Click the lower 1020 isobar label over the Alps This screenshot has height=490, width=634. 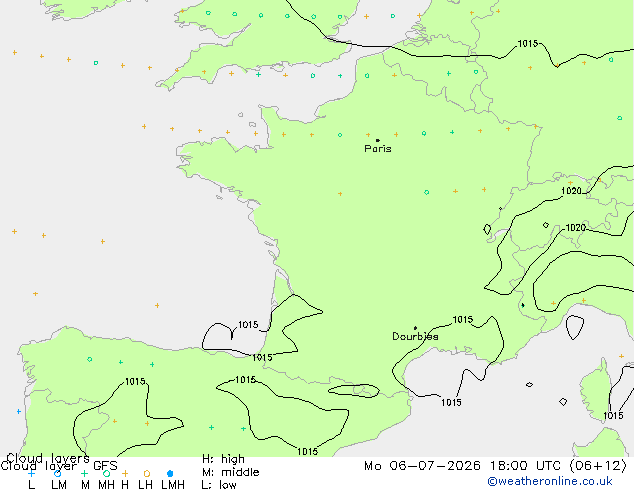pos(575,228)
